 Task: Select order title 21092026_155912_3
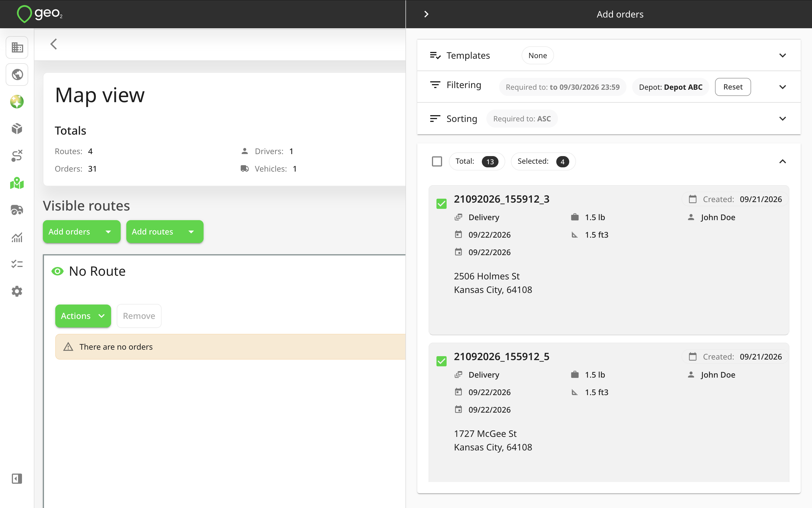pos(502,199)
